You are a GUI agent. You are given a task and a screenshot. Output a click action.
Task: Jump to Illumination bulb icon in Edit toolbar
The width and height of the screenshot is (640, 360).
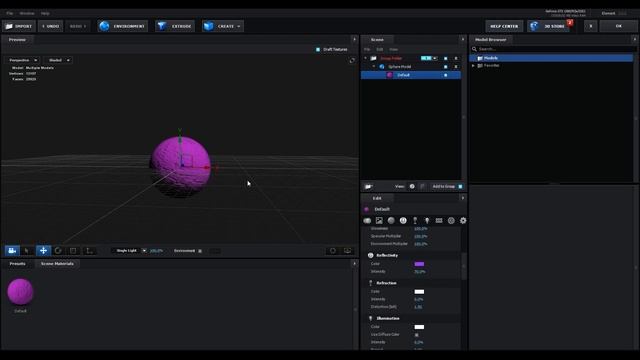click(x=427, y=220)
